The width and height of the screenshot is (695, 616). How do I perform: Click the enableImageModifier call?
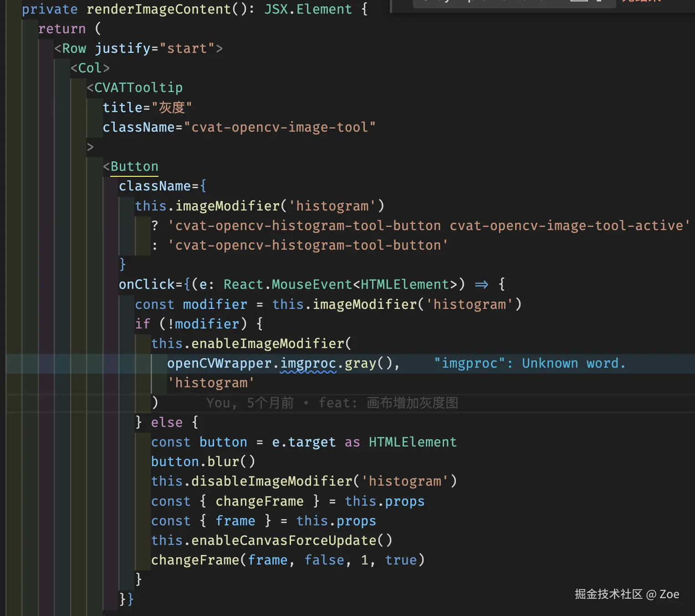pos(267,344)
